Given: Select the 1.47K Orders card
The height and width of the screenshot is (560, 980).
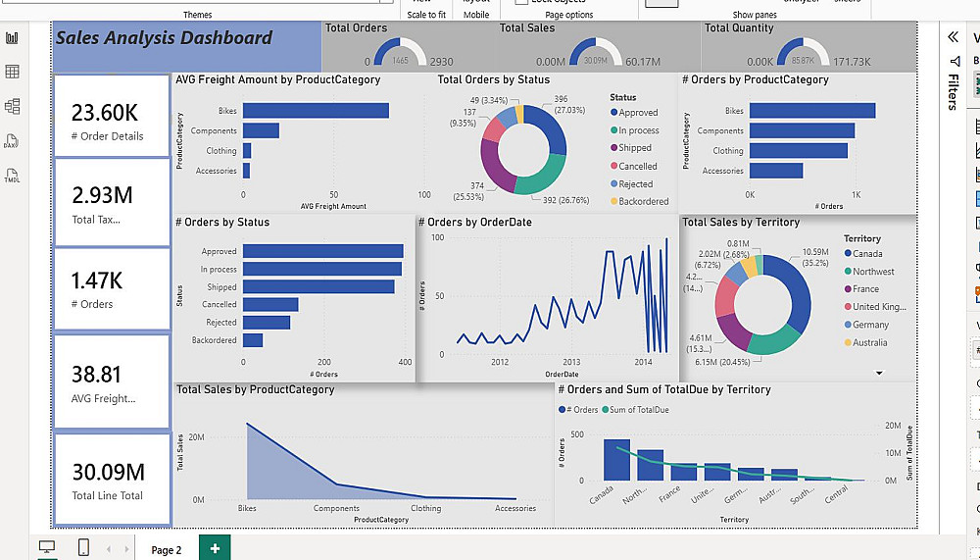Looking at the screenshot, I should coord(112,288).
